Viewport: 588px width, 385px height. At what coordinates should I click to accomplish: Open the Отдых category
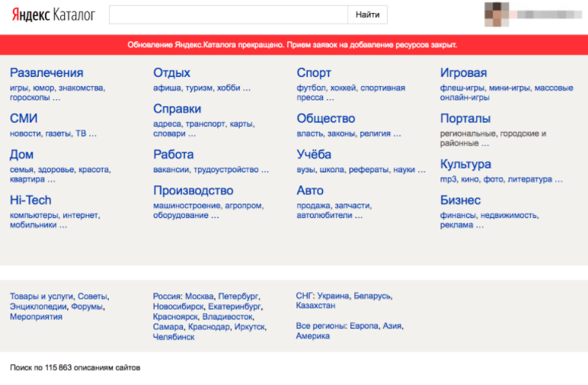[x=171, y=72]
